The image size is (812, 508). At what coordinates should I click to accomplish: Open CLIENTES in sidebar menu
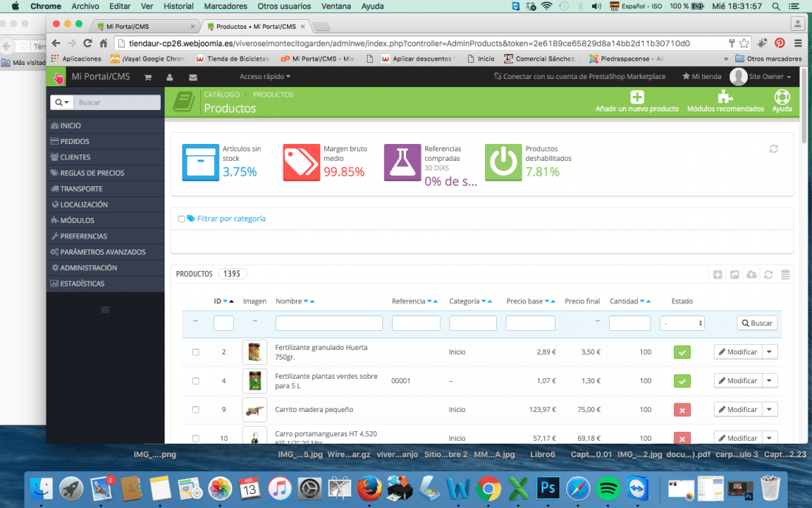(106, 157)
